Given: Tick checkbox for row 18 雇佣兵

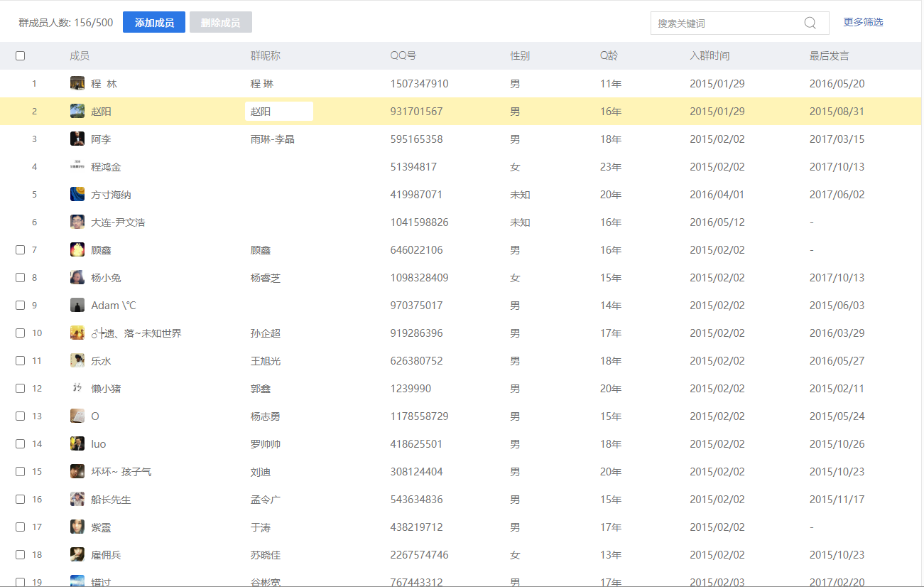Looking at the screenshot, I should click(x=20, y=554).
